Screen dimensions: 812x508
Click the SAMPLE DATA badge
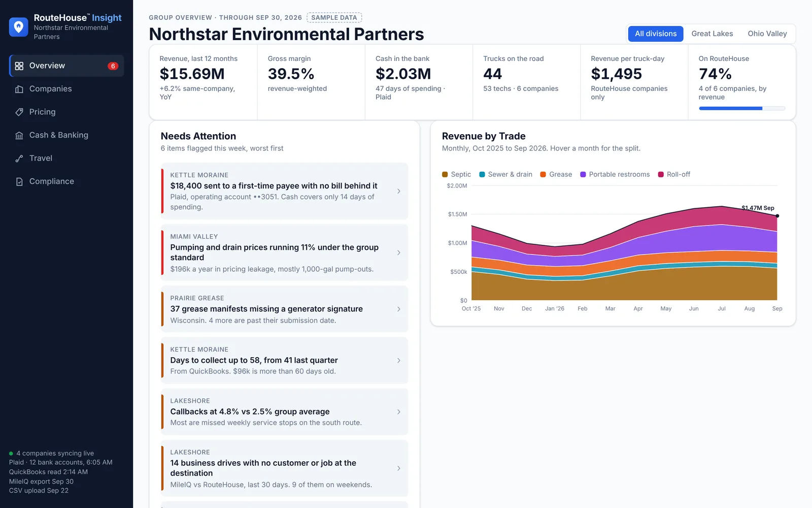coord(334,18)
